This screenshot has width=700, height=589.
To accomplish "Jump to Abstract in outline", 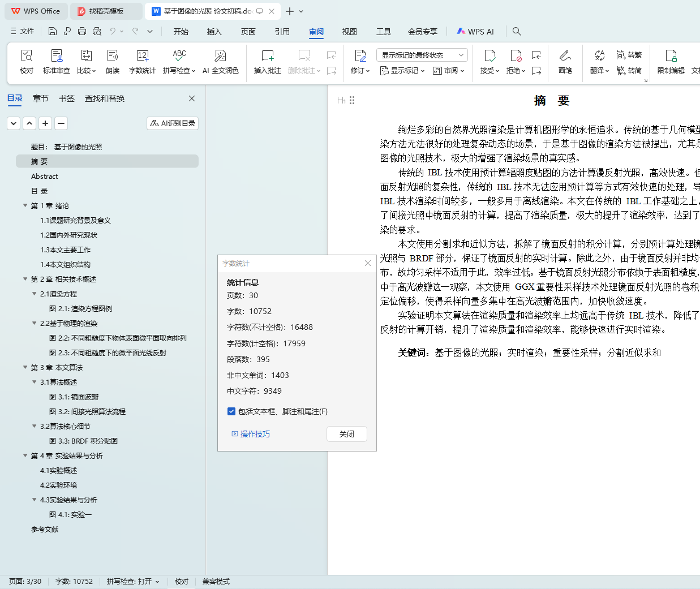I will pos(45,176).
